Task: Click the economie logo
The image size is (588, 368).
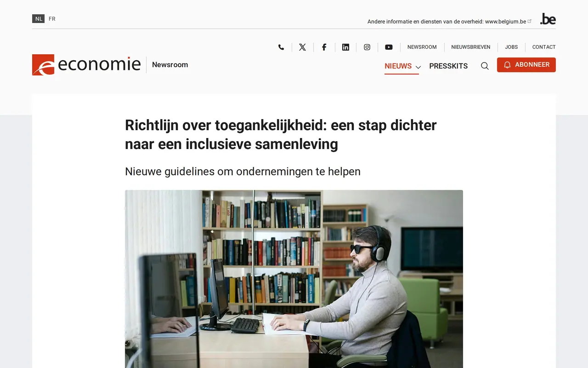Action: (86, 64)
